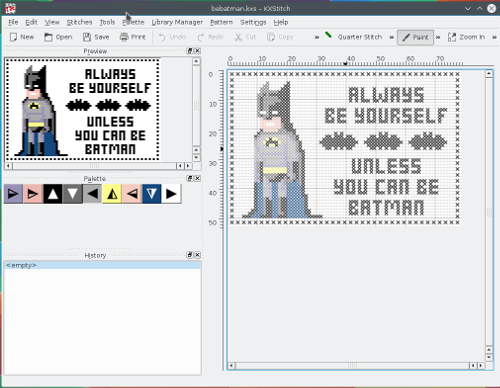Image resolution: width=500 pixels, height=388 pixels.
Task: Click the Cut toolbar button
Action: (x=245, y=37)
